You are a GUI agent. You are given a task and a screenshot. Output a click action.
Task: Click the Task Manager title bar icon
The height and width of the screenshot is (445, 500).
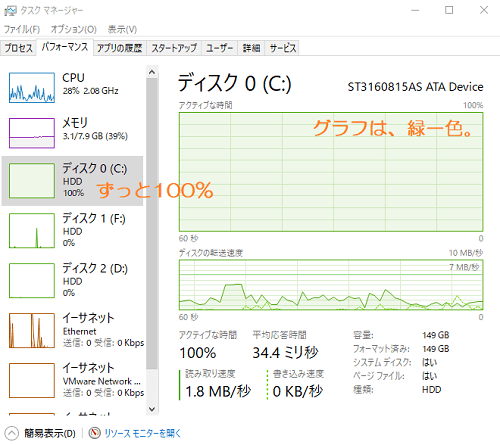pyautogui.click(x=10, y=11)
